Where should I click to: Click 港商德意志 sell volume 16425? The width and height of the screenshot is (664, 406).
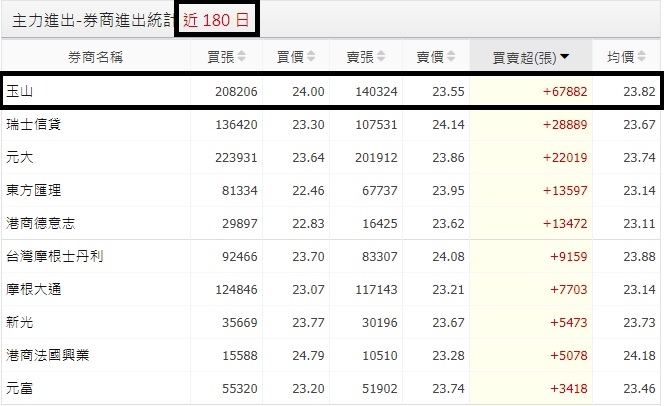coord(380,224)
